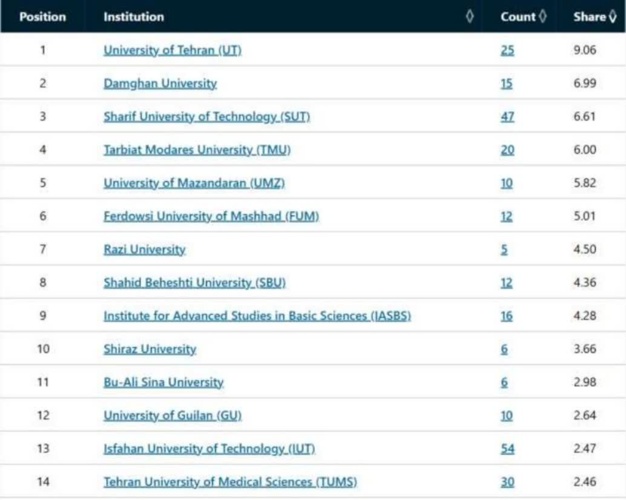The height and width of the screenshot is (500, 626).
Task: Open Bu-Ali Sina University link
Action: [x=164, y=382]
